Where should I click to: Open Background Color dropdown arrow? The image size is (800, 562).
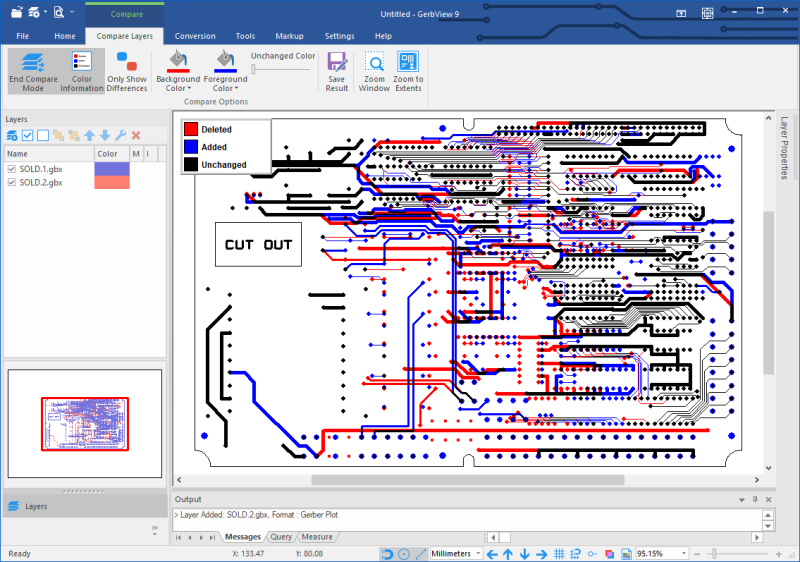[x=189, y=89]
